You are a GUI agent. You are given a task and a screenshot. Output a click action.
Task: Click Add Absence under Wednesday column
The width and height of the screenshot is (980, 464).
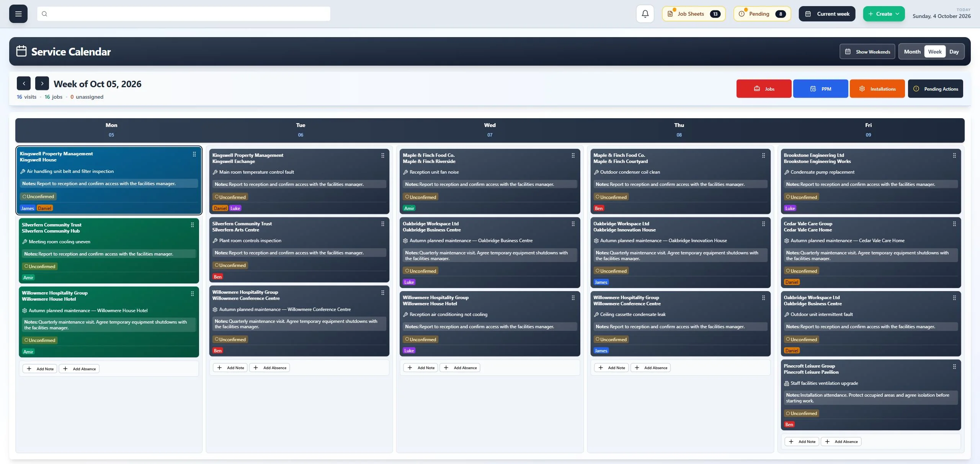(x=460, y=368)
